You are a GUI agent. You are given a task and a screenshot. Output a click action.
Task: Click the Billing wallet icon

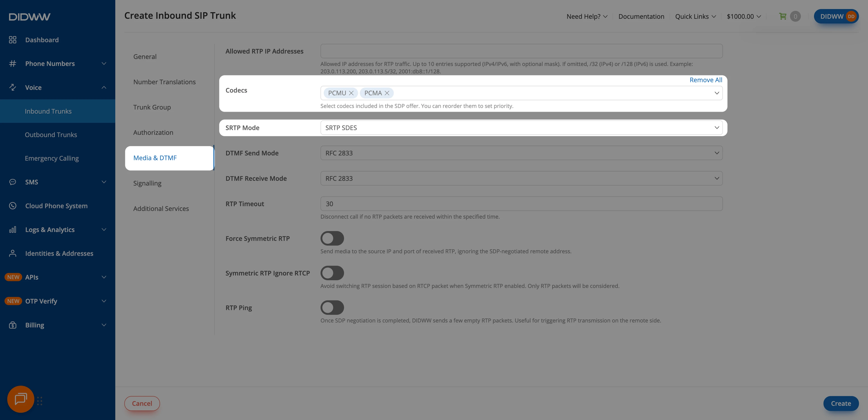point(12,325)
